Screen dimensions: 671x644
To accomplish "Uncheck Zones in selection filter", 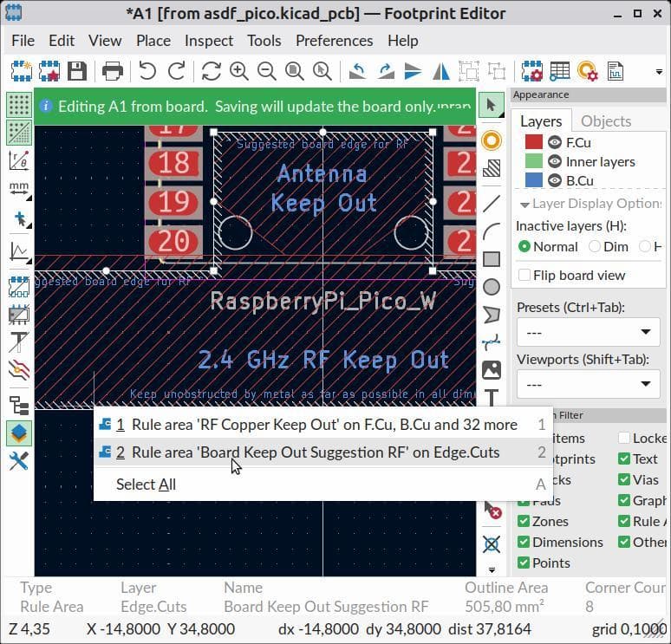I will (524, 521).
